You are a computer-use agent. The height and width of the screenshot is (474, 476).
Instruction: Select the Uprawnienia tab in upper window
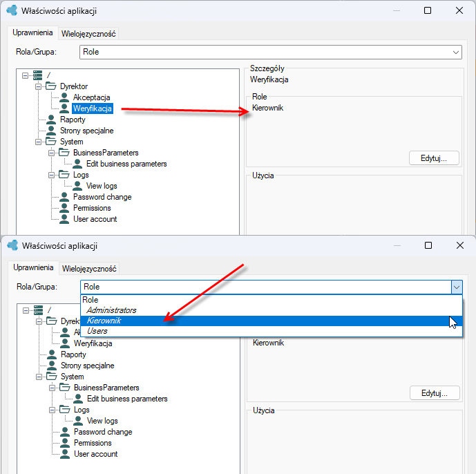[x=32, y=32]
